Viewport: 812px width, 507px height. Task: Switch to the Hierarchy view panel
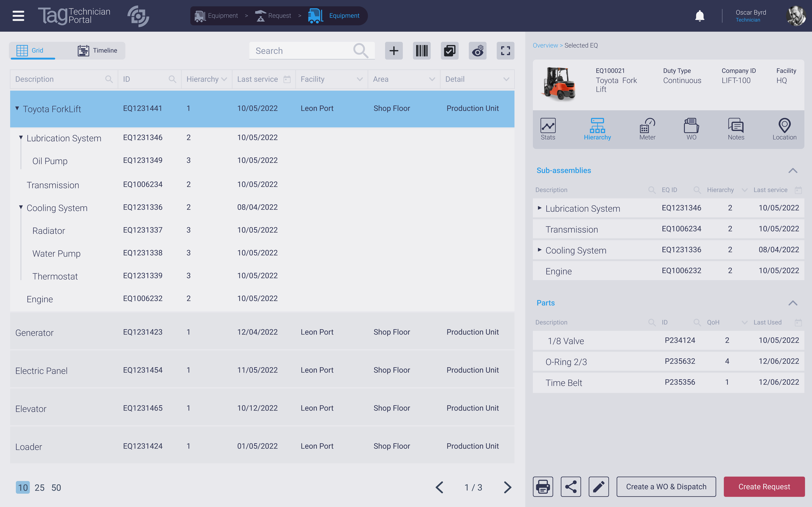coord(597,128)
